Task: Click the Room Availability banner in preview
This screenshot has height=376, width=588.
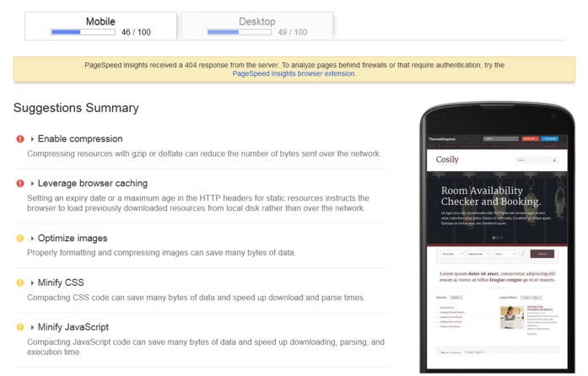Action: pyautogui.click(x=497, y=208)
